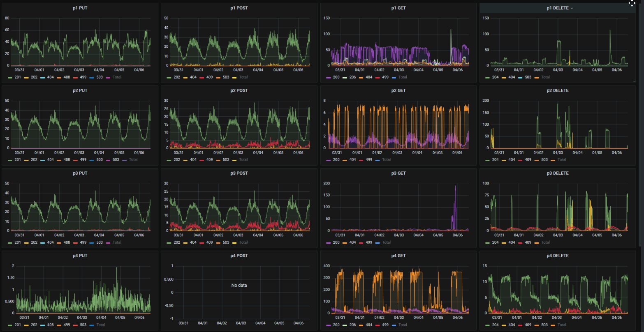
Task: Open the p4 PUT panel title menu
Action: tap(80, 256)
